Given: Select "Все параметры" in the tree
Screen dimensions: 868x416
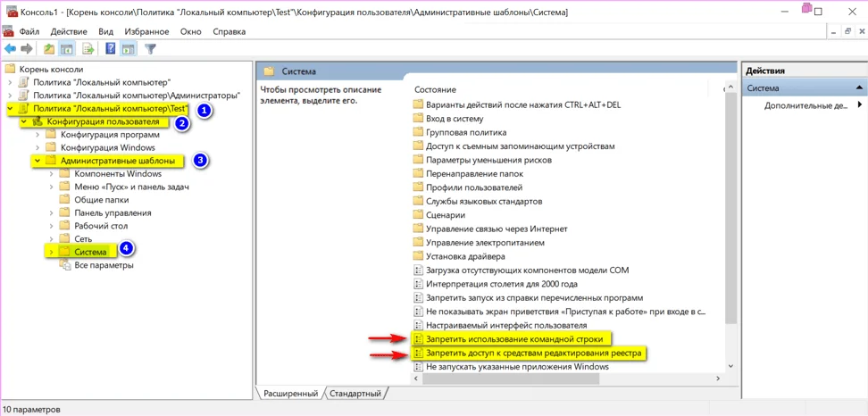Looking at the screenshot, I should (x=105, y=265).
